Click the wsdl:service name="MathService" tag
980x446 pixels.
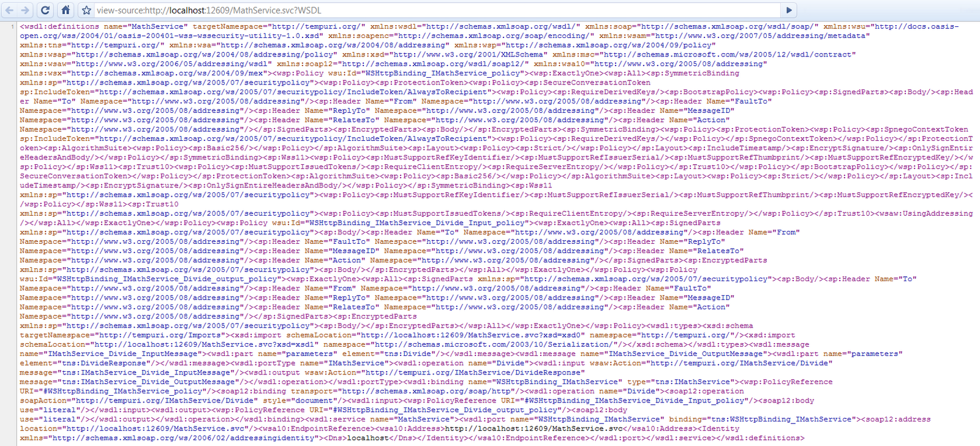pos(382,419)
